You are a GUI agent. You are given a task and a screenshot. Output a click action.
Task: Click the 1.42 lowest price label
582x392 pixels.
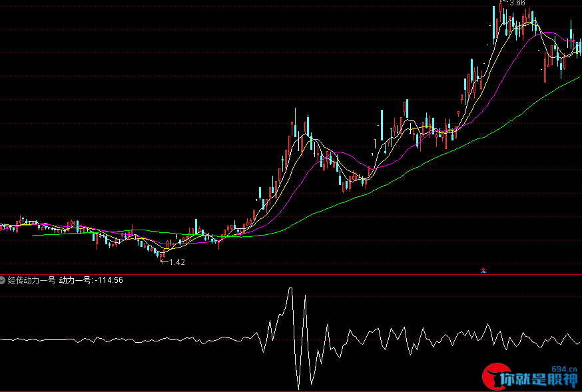177,262
